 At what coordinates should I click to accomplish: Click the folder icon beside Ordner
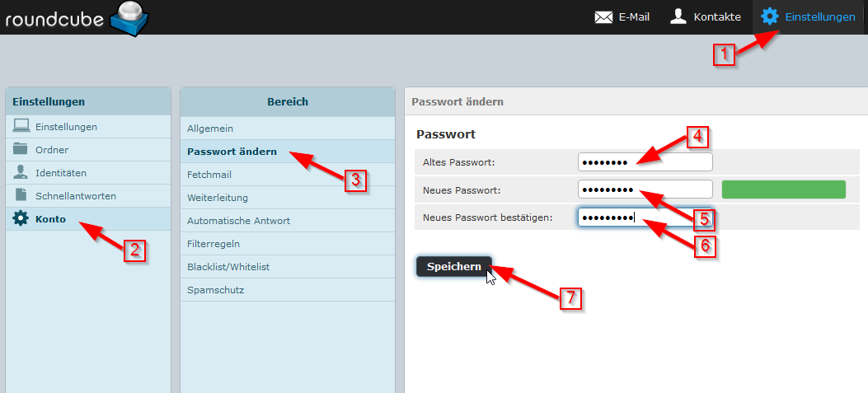[x=21, y=149]
